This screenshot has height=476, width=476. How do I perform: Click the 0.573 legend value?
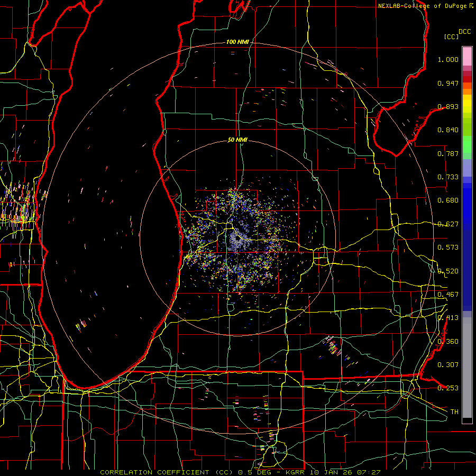click(448, 248)
